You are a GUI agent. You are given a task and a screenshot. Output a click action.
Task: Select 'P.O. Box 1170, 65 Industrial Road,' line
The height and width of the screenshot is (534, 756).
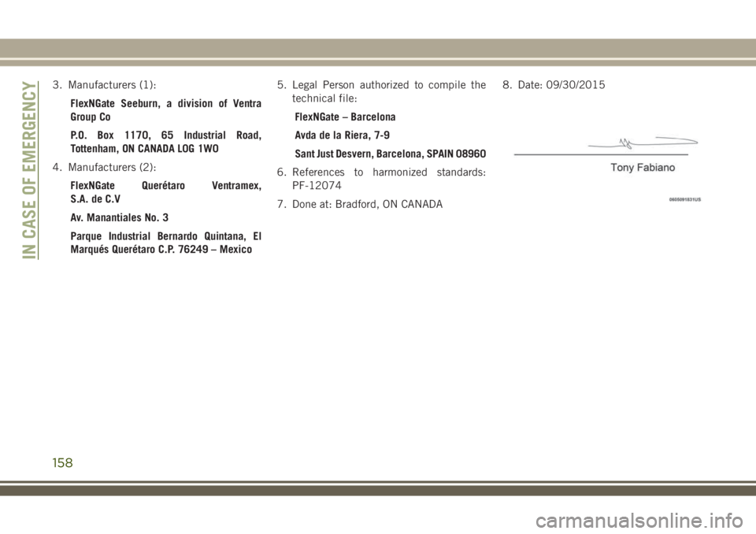(x=166, y=135)
